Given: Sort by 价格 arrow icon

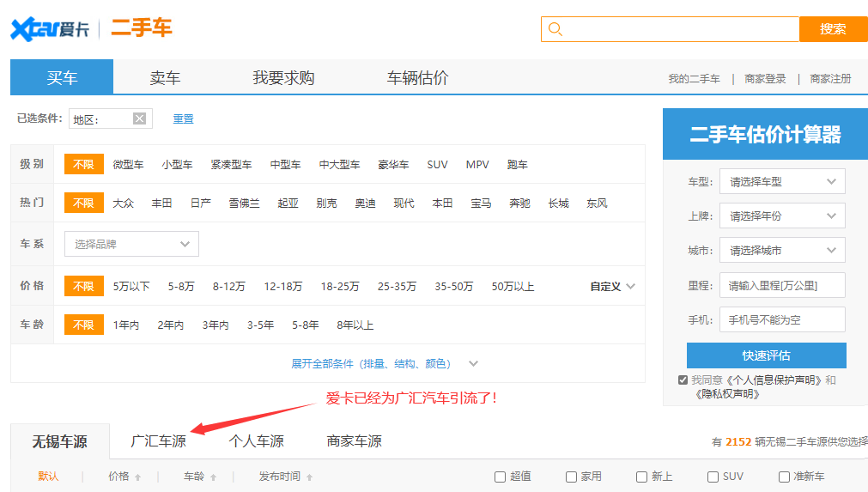Looking at the screenshot, I should point(138,477).
